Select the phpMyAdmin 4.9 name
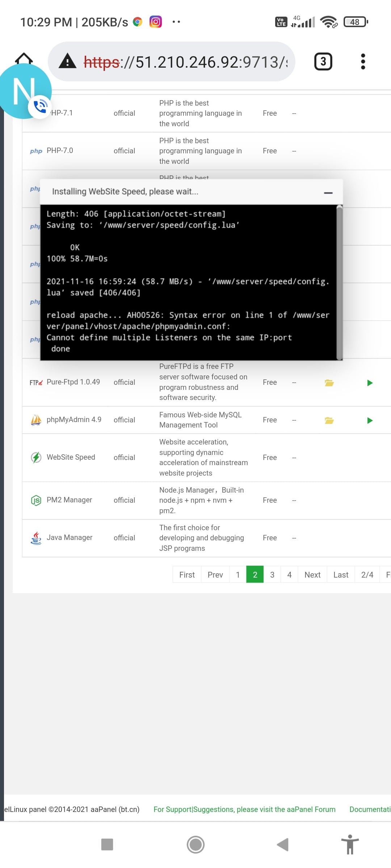Viewport: 391px width, 868px height. pos(74,420)
